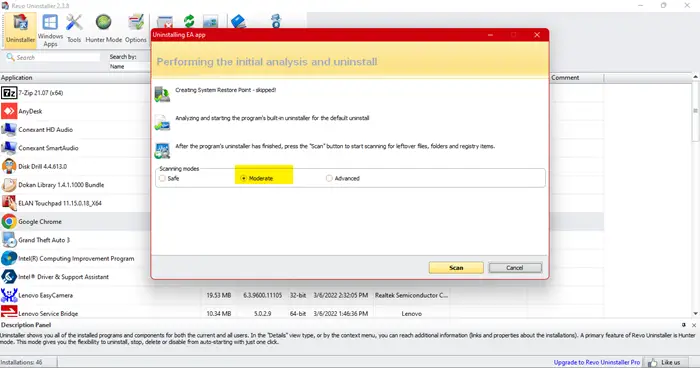Viewport: 700px width, 369px height.
Task: Click the Grand Theft Auto 3 icon
Action: click(9, 240)
